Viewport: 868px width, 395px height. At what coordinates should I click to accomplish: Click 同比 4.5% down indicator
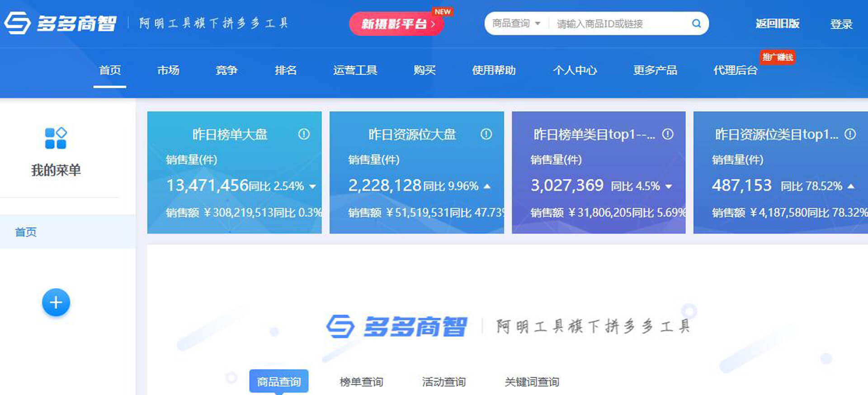pos(642,186)
